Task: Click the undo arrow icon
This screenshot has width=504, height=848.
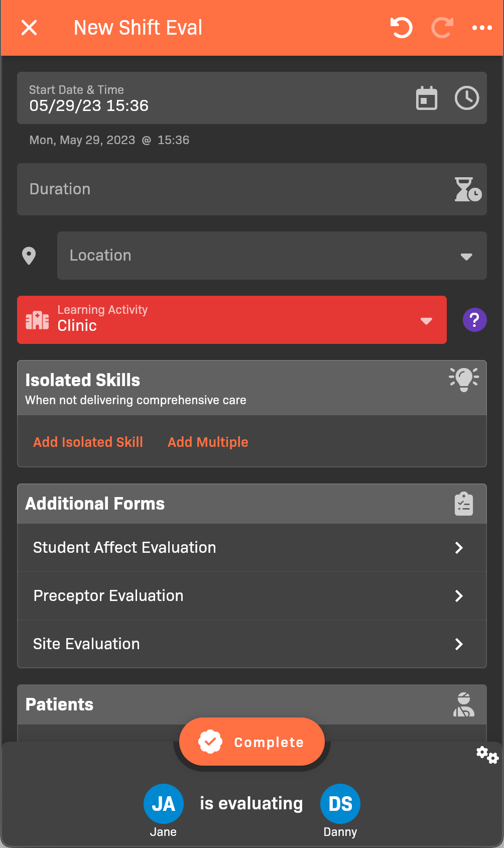Action: (401, 28)
